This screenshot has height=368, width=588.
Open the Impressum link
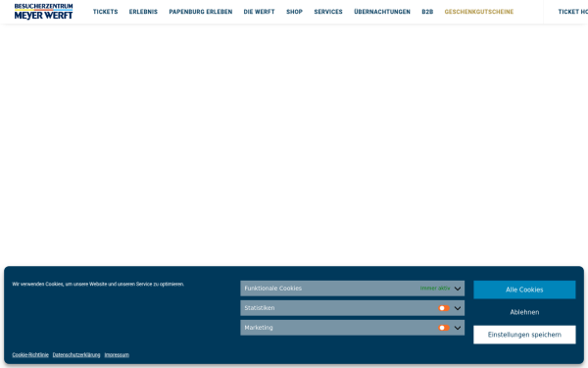tap(117, 355)
